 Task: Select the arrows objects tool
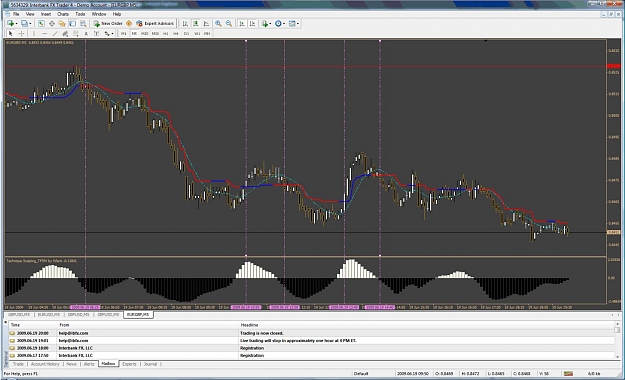107,33
